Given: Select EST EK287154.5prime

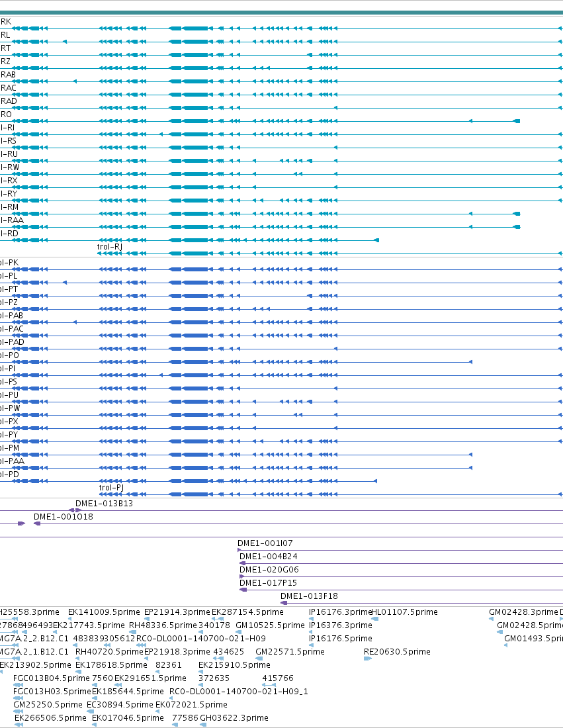Looking at the screenshot, I should pyautogui.click(x=247, y=612).
